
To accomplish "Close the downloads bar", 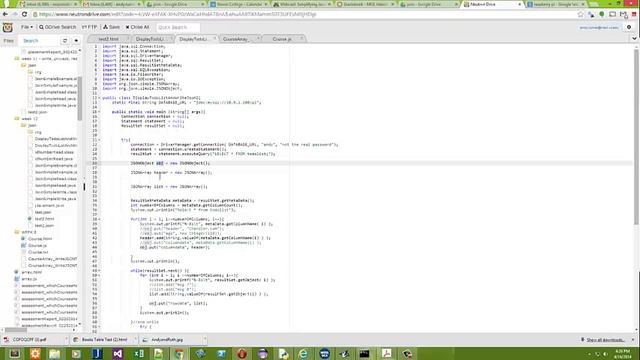I will pos(633,340).
